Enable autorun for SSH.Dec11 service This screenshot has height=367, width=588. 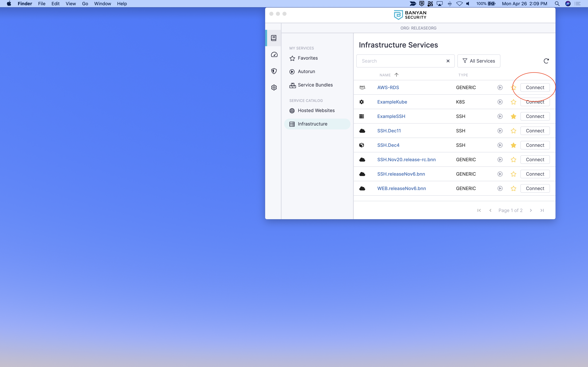tap(500, 131)
